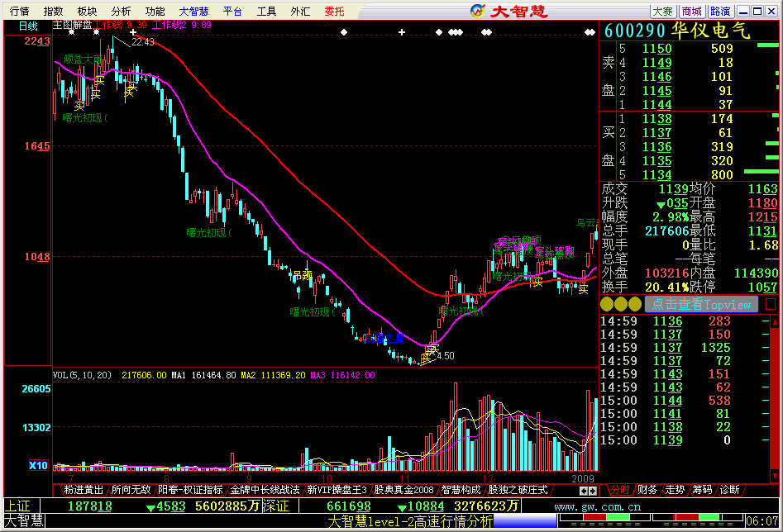Screen dimensions: 783x532
Task: Select the 阳春-权证指标 tab
Action: coord(190,490)
